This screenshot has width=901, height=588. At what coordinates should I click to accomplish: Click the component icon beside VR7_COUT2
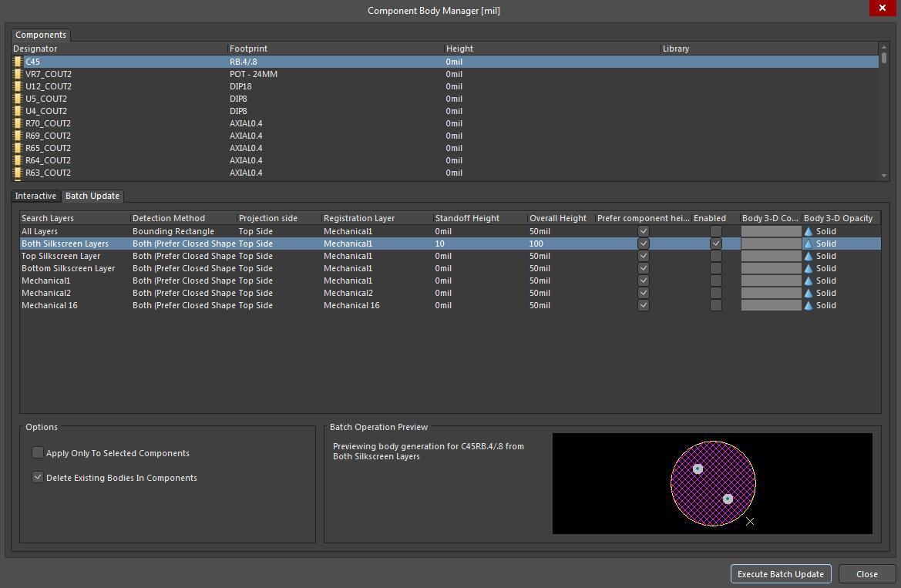coord(18,74)
